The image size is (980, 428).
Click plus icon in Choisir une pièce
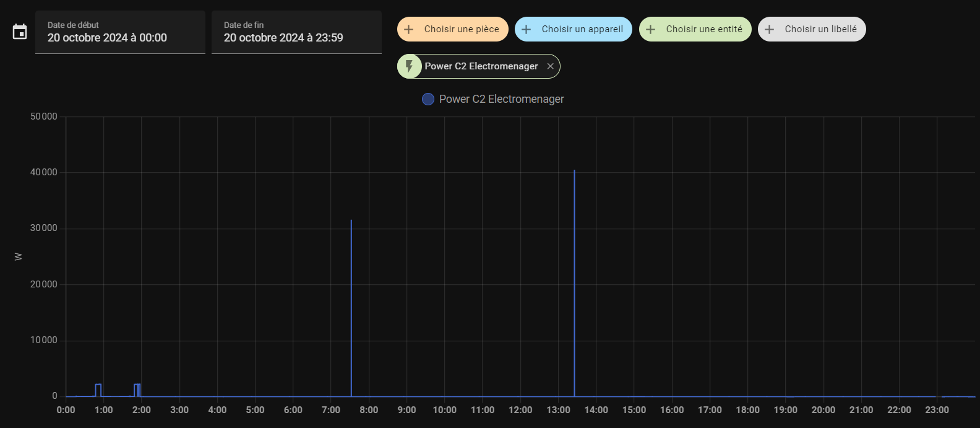point(409,29)
